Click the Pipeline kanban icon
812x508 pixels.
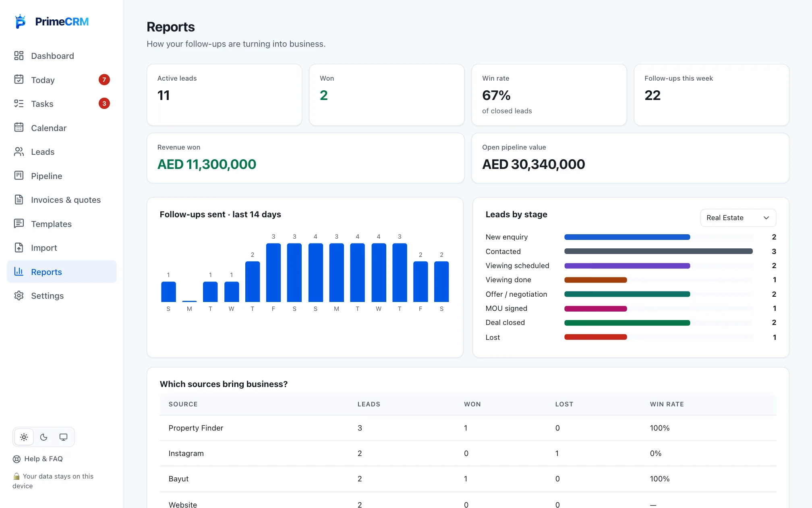click(x=19, y=175)
